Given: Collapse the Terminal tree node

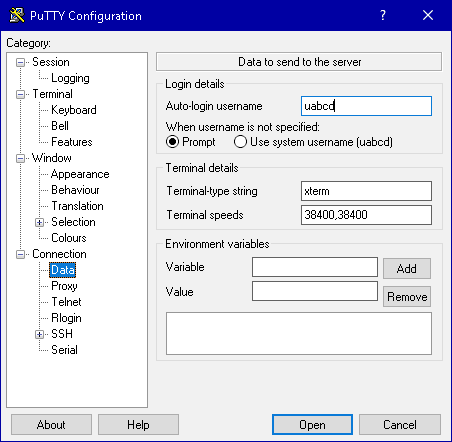Looking at the screenshot, I should point(20,94).
